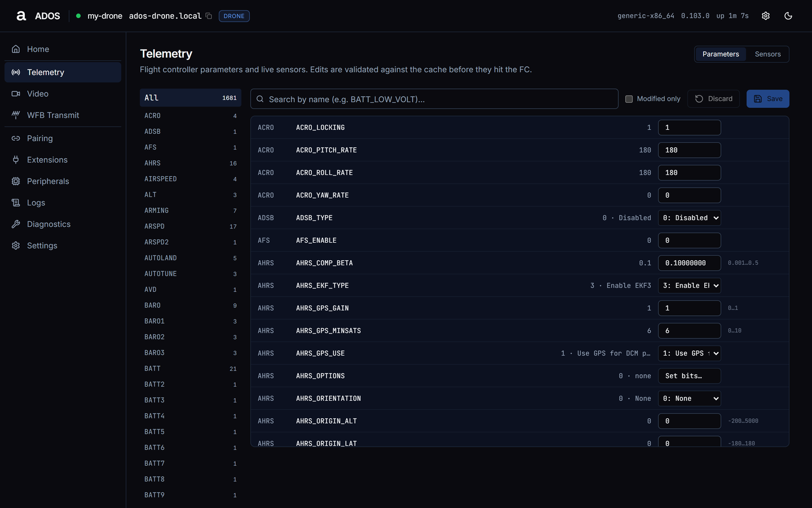Click the Save button
812x508 pixels.
coord(767,99)
